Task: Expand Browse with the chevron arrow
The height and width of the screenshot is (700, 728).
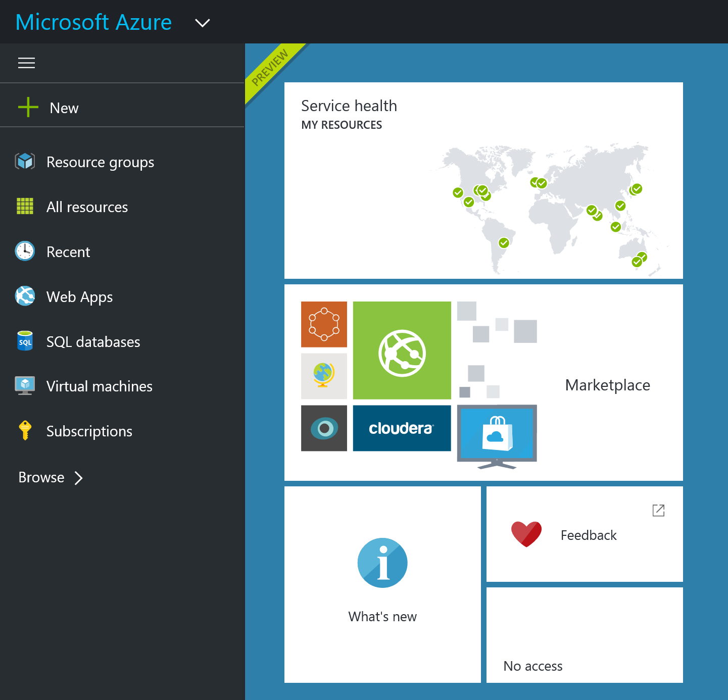Action: pyautogui.click(x=78, y=478)
